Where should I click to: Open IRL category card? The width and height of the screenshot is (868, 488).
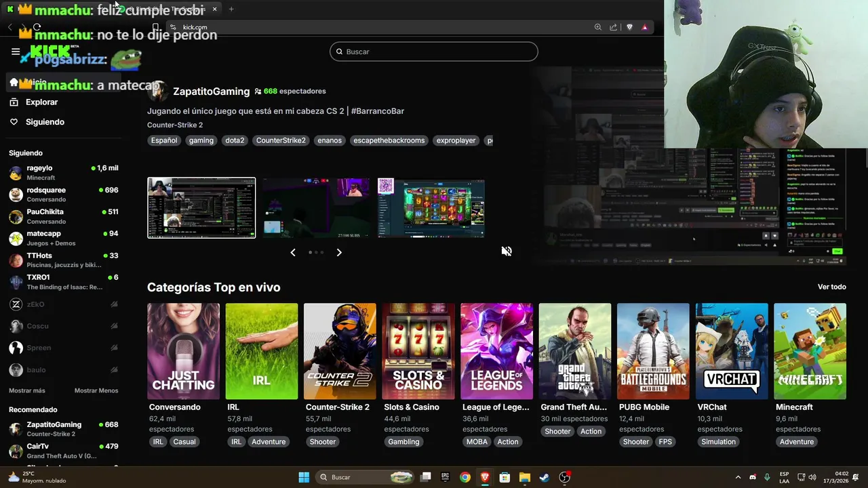coord(262,351)
